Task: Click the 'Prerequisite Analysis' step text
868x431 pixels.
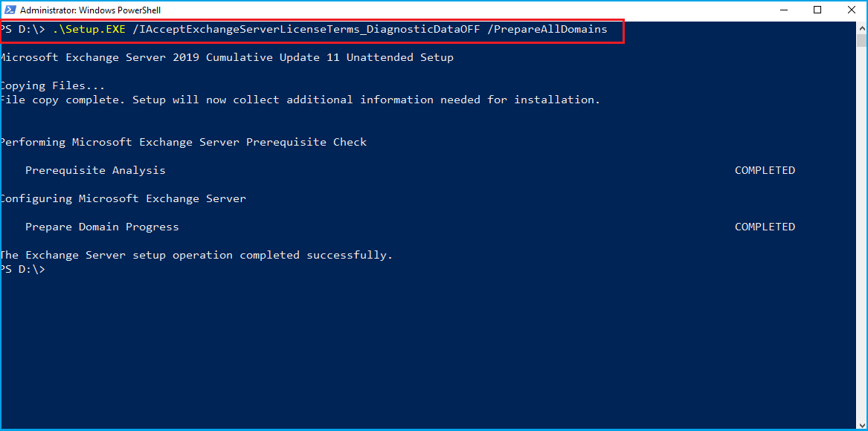Action: click(x=95, y=170)
